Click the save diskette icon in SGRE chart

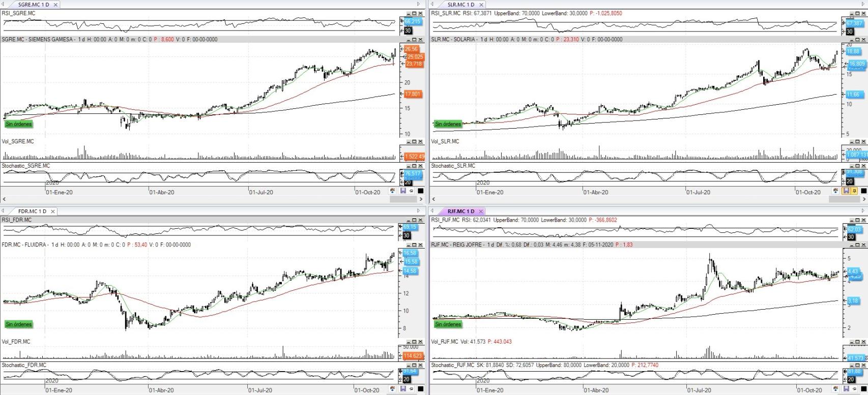[x=403, y=191]
